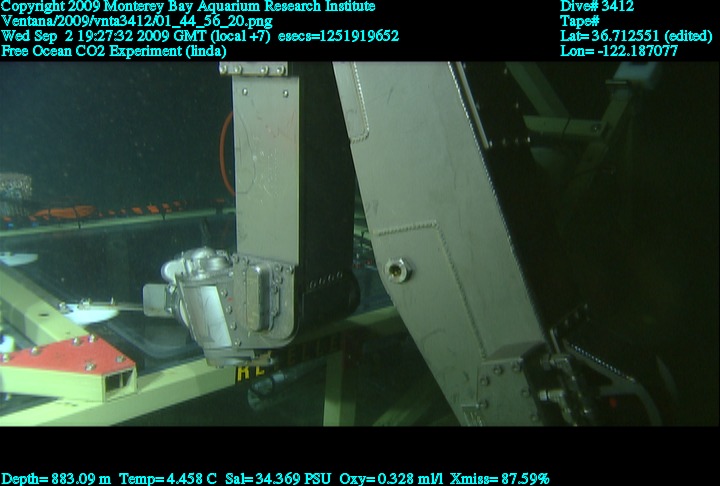
Task: Click the red plate with bolts
Action: [x=69, y=354]
